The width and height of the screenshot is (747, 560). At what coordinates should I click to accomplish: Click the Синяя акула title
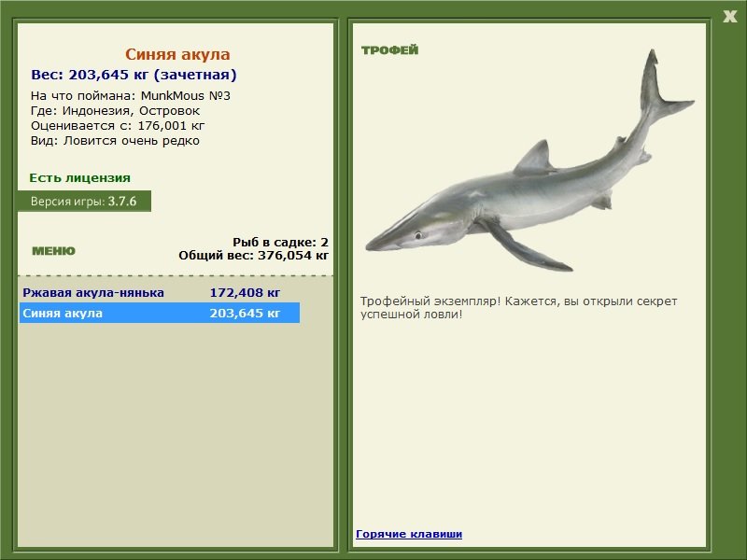coord(177,54)
